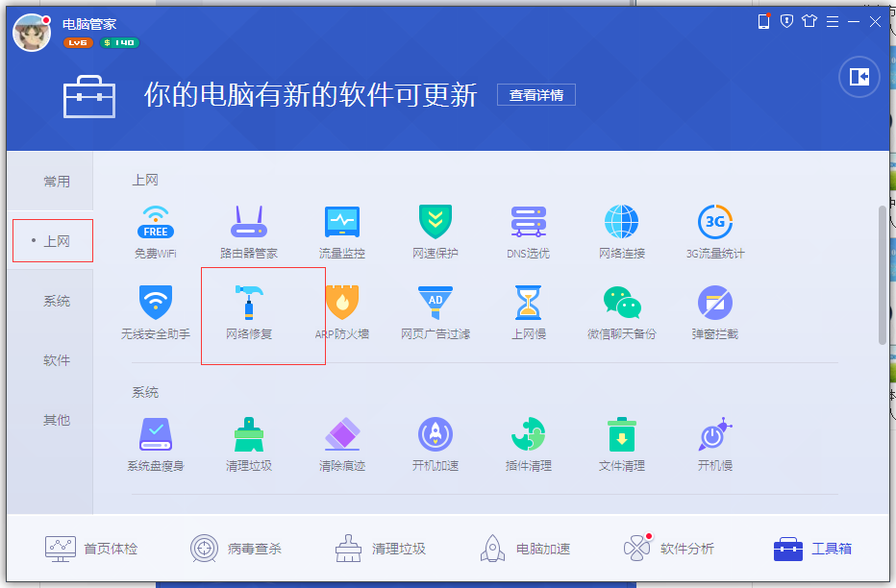Click the toolbox icon in the header

pyautogui.click(x=89, y=96)
